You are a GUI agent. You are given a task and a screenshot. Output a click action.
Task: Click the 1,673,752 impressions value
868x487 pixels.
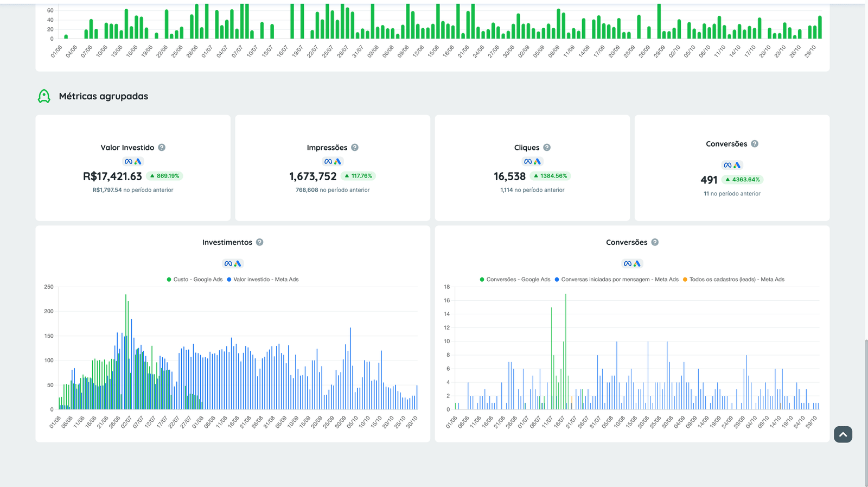point(313,176)
